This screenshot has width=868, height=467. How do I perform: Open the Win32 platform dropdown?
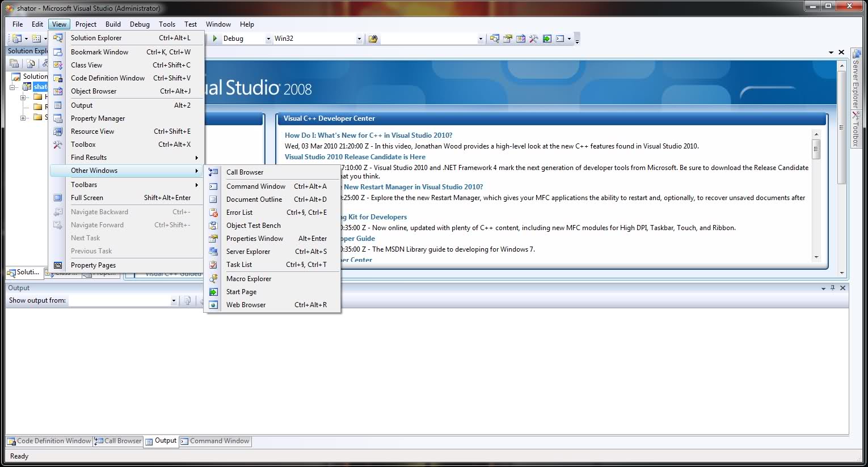pyautogui.click(x=358, y=39)
